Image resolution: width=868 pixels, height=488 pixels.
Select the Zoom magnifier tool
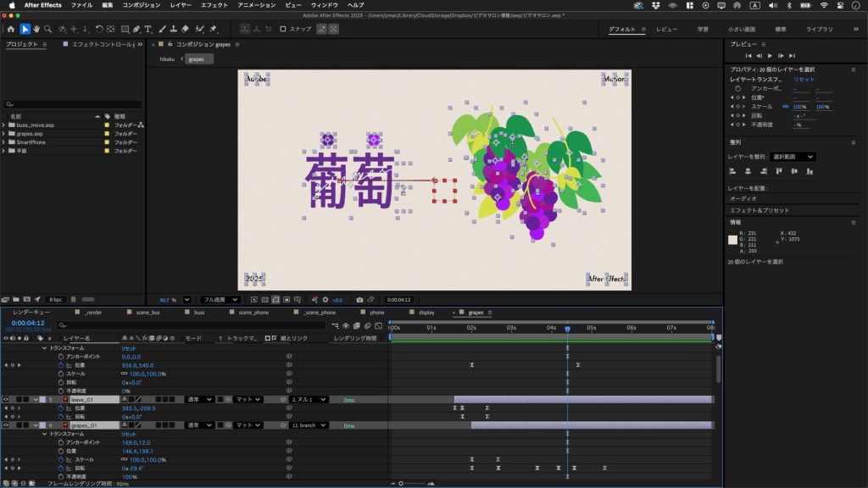tap(48, 29)
